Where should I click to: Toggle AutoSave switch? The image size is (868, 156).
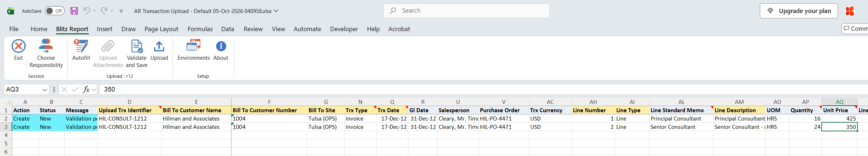(x=55, y=11)
